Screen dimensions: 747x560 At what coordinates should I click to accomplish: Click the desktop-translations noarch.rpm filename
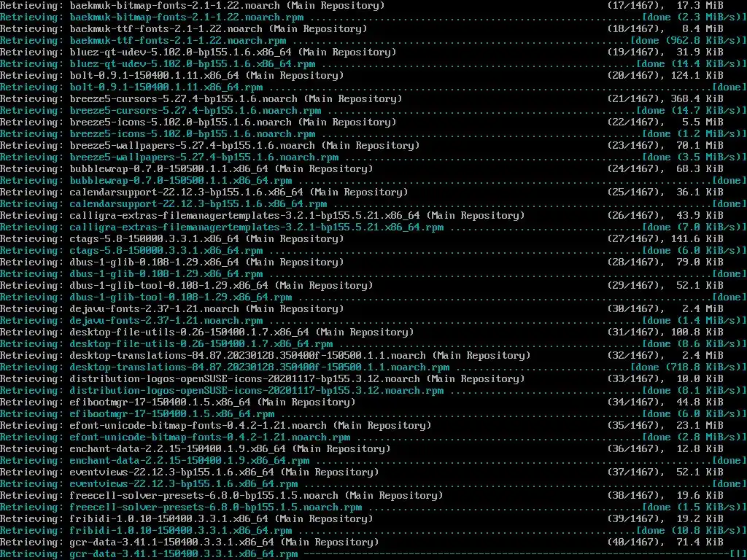coord(260,367)
